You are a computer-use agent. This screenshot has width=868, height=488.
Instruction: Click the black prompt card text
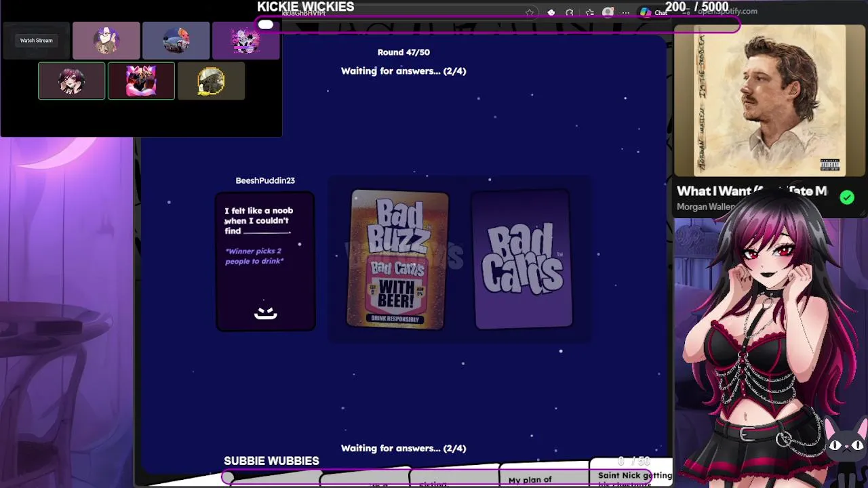[x=258, y=221]
